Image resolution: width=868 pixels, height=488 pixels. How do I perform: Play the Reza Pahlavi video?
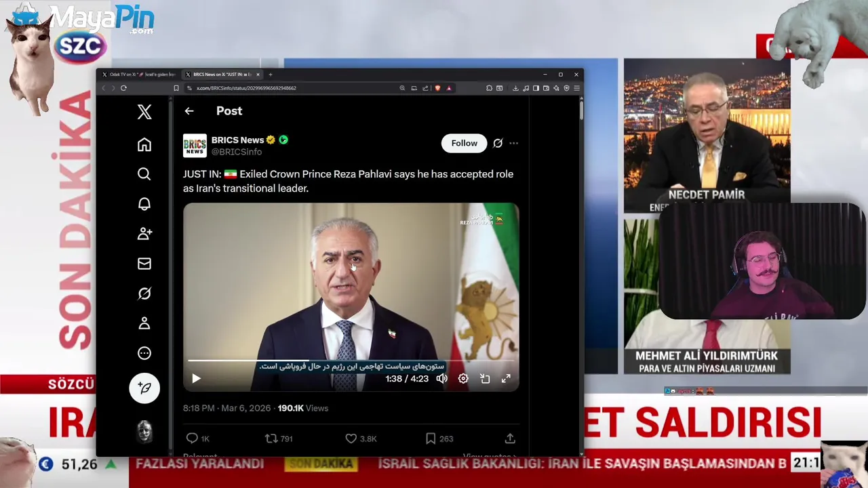coord(196,379)
